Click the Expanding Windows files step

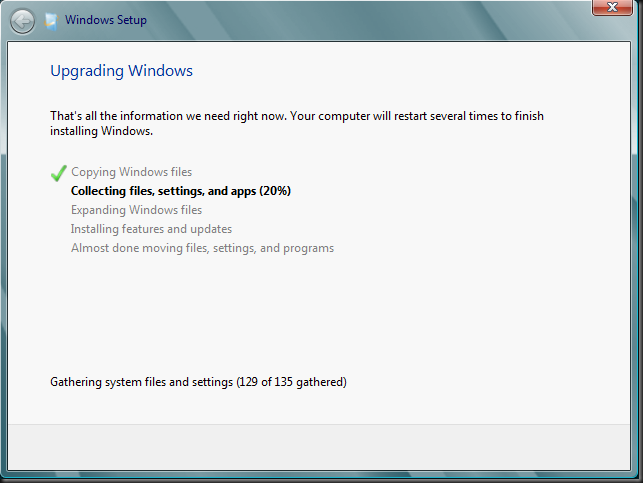[136, 210]
